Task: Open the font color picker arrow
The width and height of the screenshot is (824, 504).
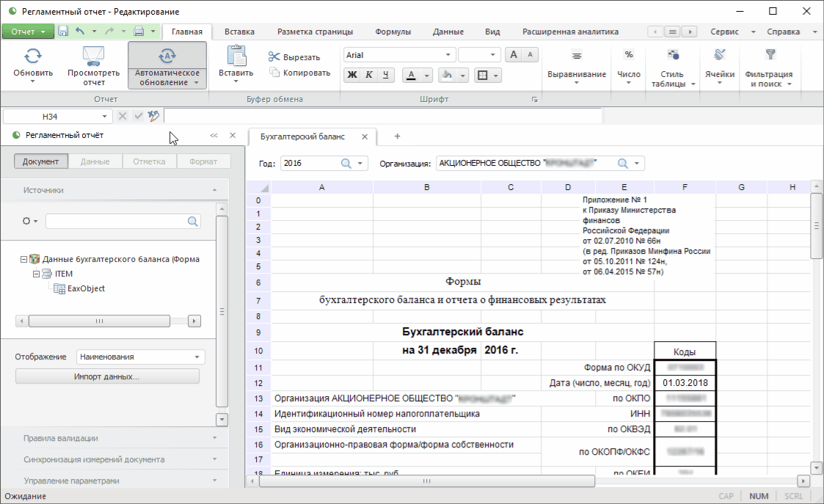Action: point(428,76)
